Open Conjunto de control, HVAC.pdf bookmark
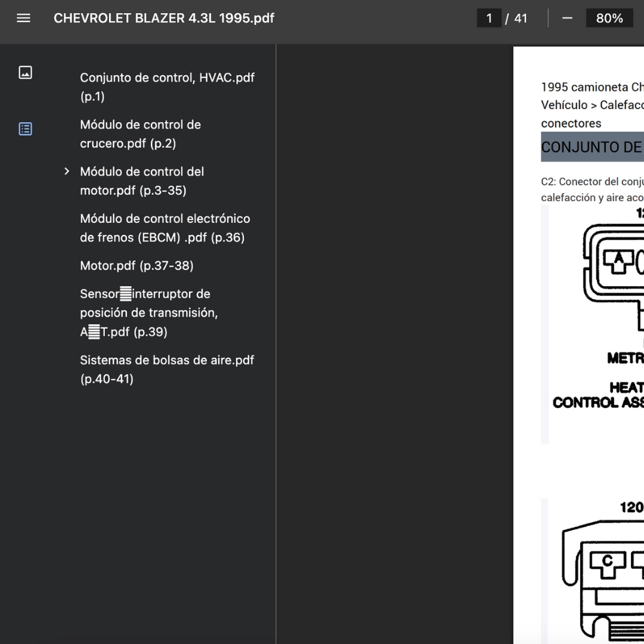The image size is (644, 644). [x=167, y=86]
